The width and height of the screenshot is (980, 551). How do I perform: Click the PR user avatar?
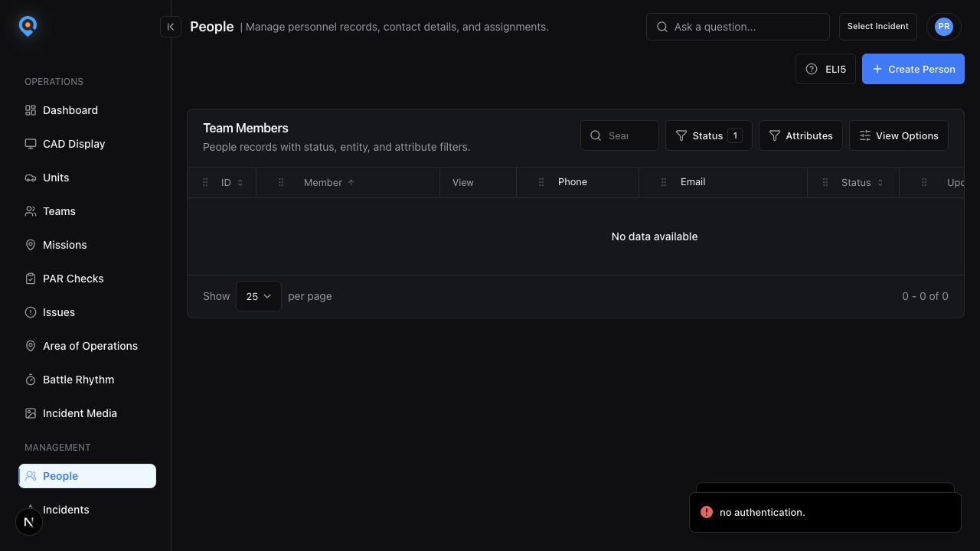click(944, 27)
